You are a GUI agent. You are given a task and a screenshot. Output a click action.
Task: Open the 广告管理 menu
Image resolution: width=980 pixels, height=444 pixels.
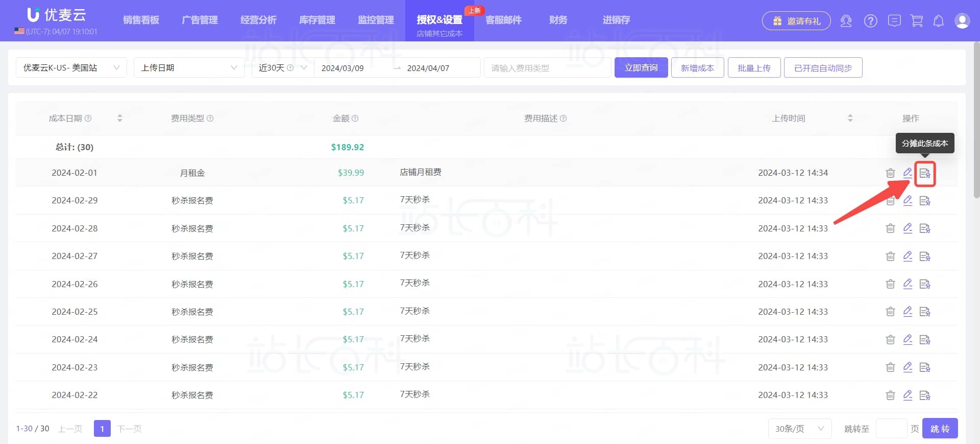[x=200, y=20]
